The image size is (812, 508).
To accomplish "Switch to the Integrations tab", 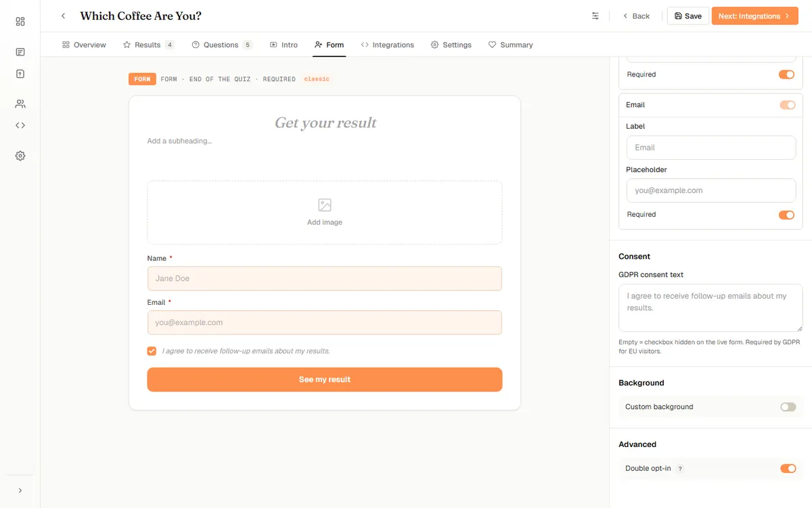I will pos(387,45).
